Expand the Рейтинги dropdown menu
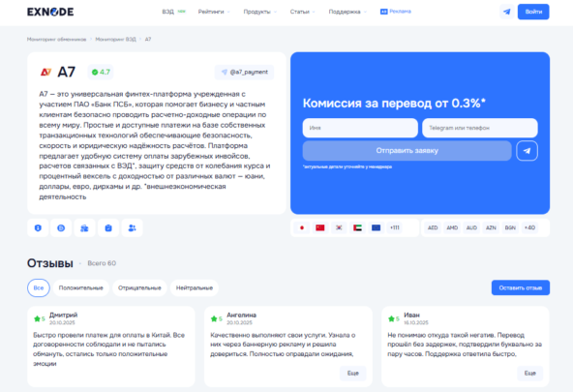The width and height of the screenshot is (573, 392). 214,12
